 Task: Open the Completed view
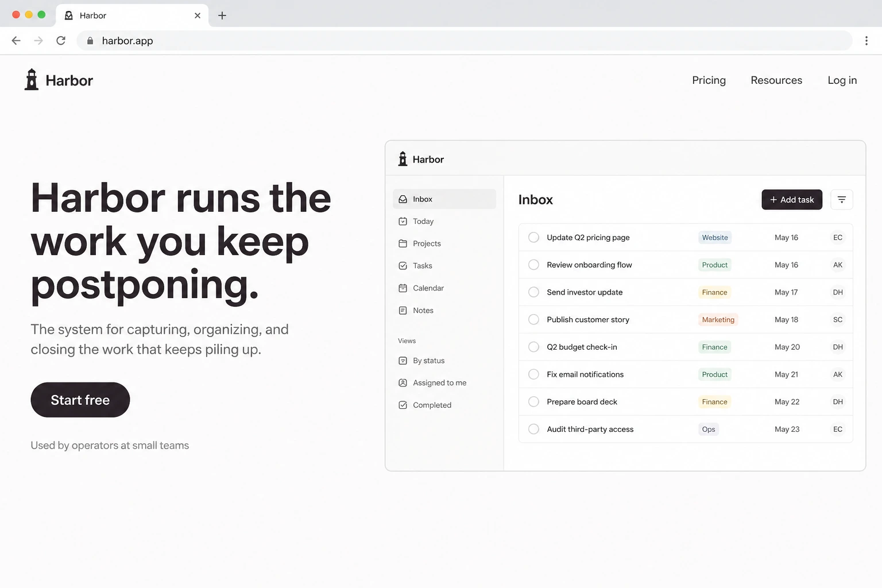click(444, 405)
